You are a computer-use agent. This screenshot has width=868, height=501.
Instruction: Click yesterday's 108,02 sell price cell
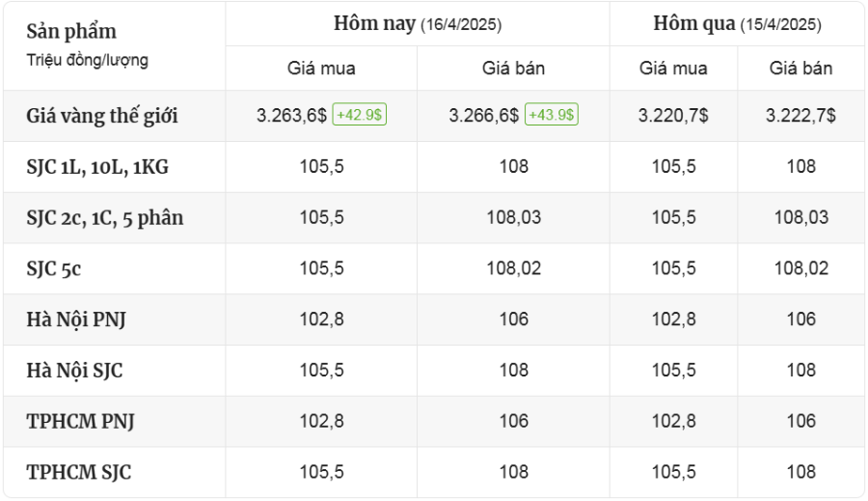(801, 268)
